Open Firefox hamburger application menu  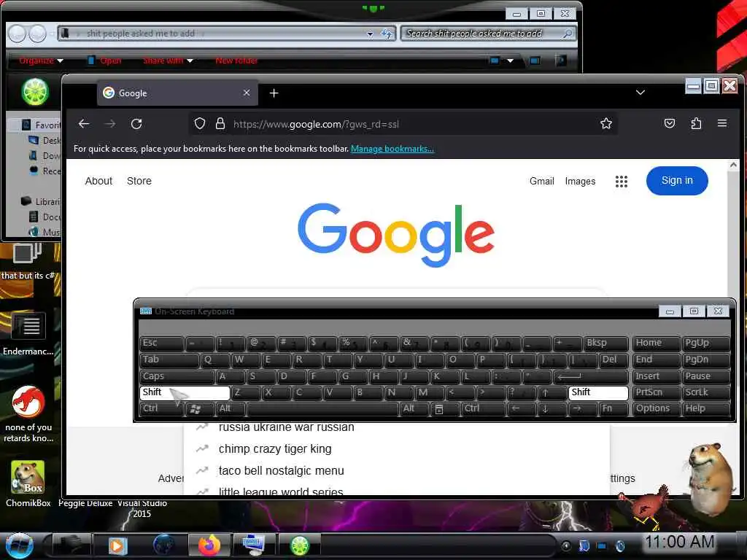[722, 123]
